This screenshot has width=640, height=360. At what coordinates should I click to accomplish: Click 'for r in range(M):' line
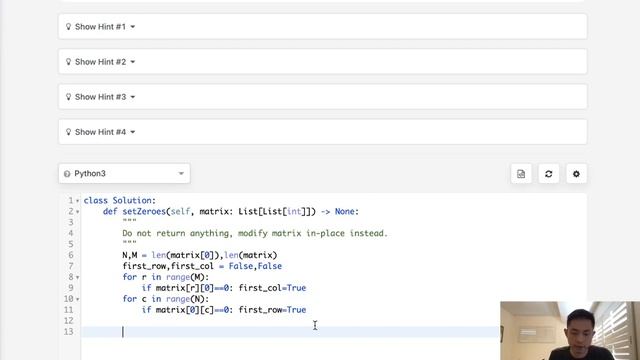click(x=166, y=277)
